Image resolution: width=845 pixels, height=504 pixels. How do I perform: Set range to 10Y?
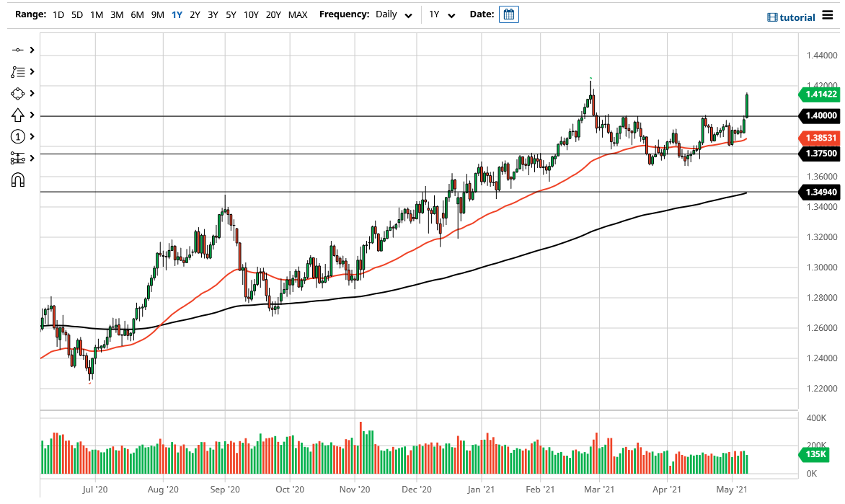click(x=251, y=14)
